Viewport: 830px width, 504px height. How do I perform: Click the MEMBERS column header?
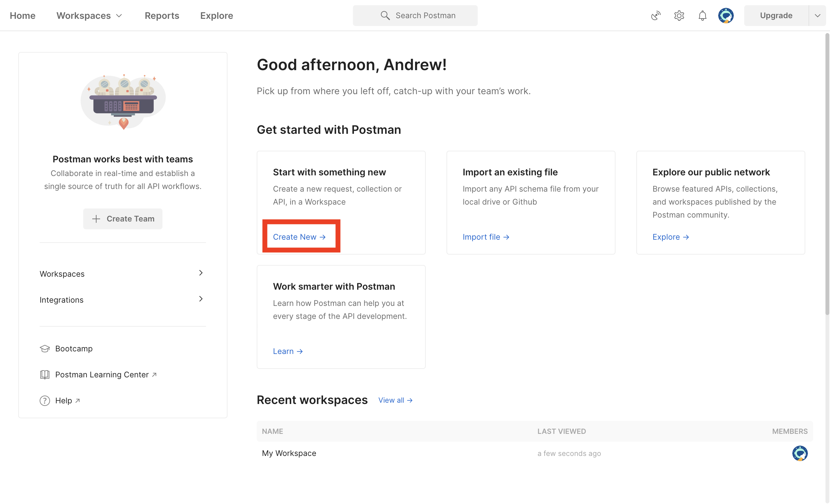pyautogui.click(x=790, y=431)
